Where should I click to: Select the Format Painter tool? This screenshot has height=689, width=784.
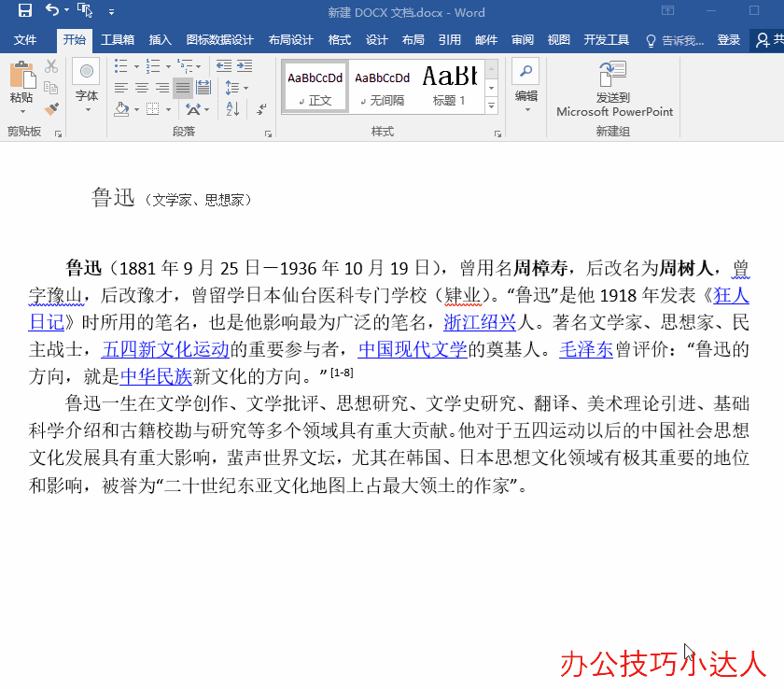(x=49, y=109)
